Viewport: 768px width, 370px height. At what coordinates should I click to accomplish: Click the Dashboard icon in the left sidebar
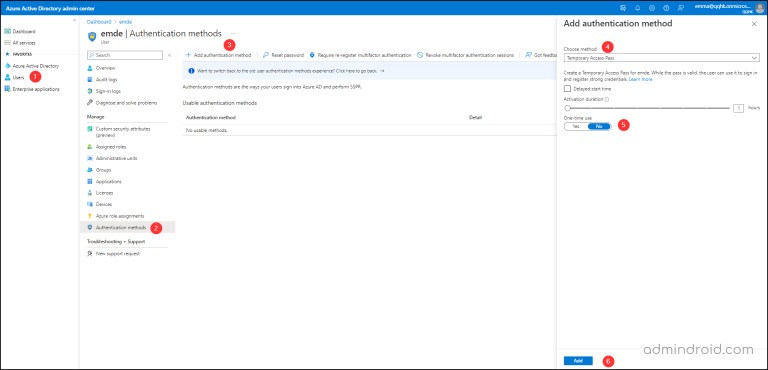(7, 31)
